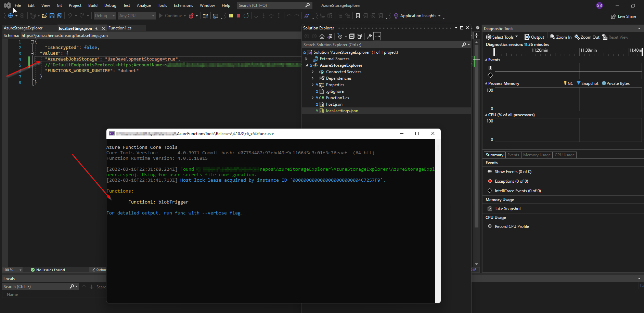Restart the debugging session icon
The width and height of the screenshot is (644, 313).
click(246, 15)
